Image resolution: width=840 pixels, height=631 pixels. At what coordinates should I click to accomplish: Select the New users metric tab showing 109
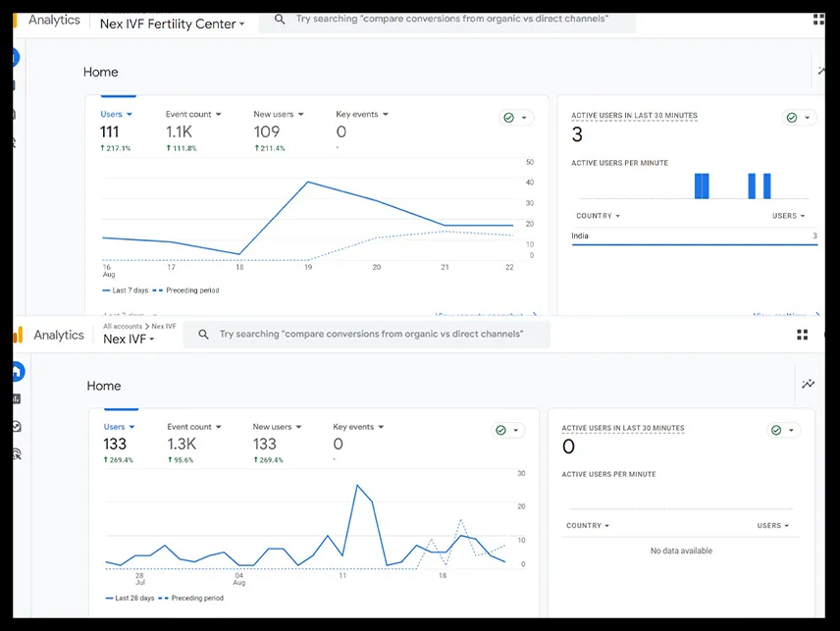279,131
